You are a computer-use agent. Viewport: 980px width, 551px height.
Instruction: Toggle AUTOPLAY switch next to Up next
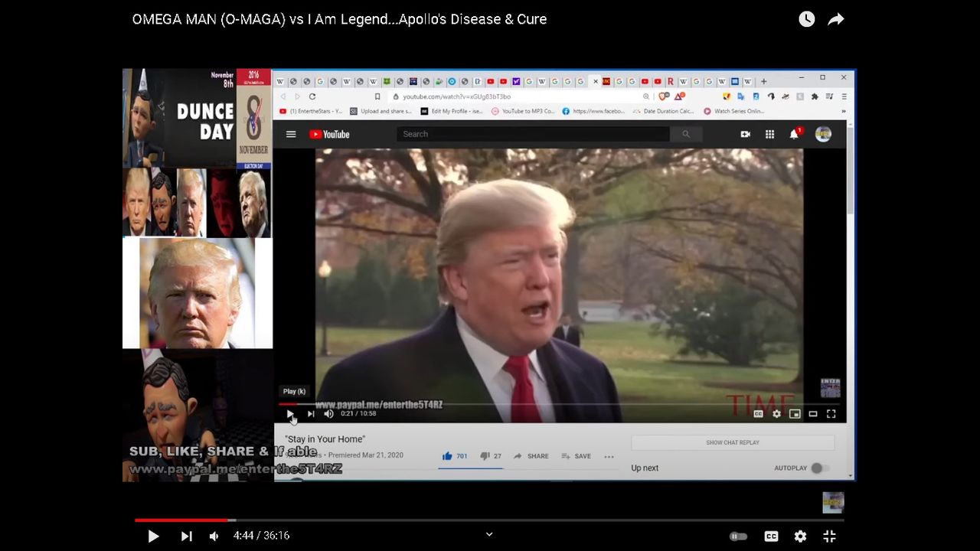click(819, 468)
